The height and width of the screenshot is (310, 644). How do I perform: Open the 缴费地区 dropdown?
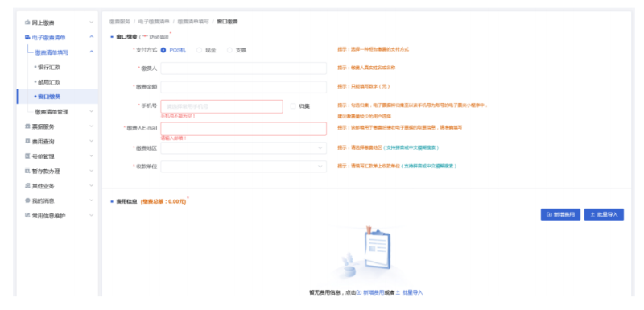click(x=244, y=148)
